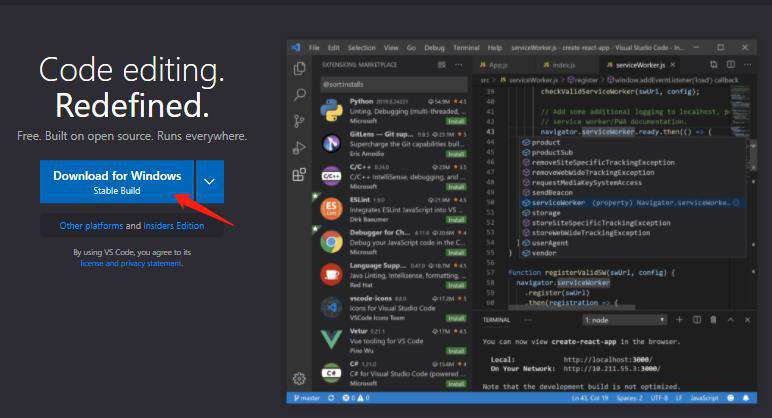Screen dimensions: 772x418
Task: Open the Terminal menu
Action: click(466, 48)
